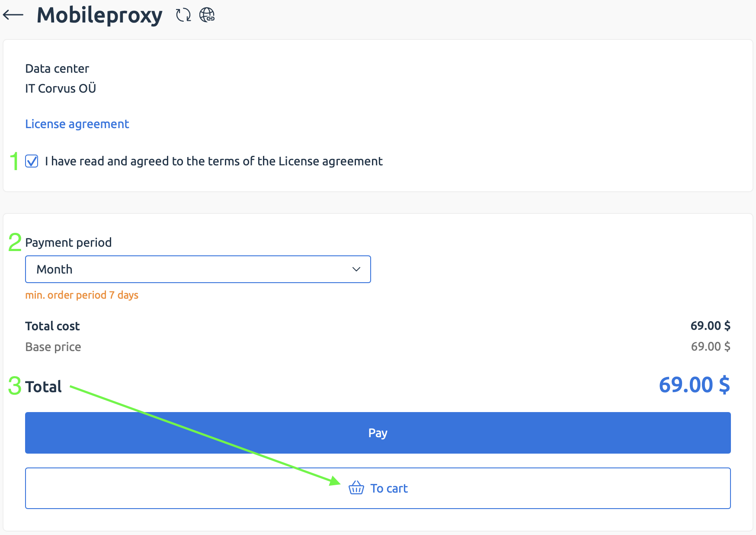
Task: Click the chevron in the Payment period box
Action: pyautogui.click(x=356, y=269)
